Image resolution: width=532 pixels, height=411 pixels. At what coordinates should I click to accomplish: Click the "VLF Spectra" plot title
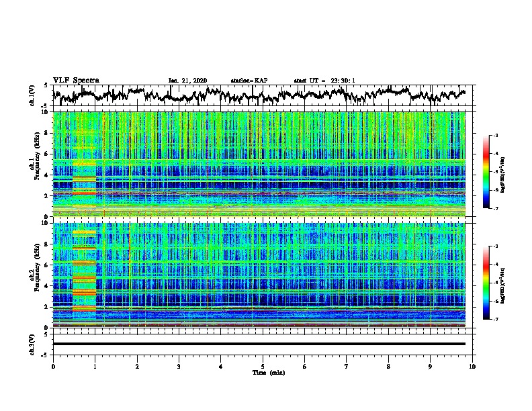tap(76, 81)
